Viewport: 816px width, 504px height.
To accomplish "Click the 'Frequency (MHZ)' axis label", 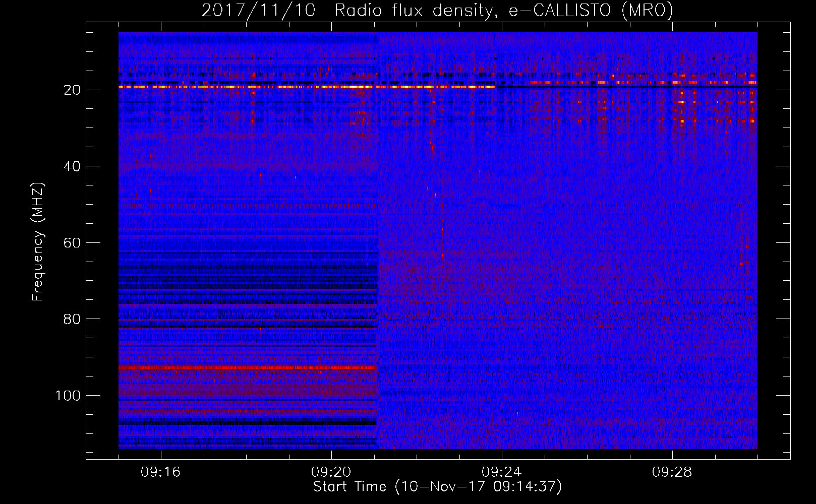I will (38, 242).
